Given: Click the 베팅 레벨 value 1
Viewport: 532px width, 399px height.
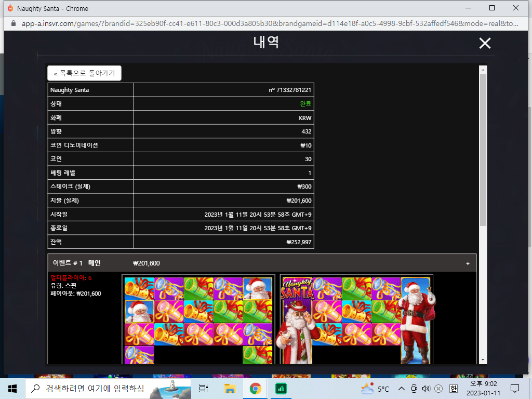Looking at the screenshot, I should 310,173.
